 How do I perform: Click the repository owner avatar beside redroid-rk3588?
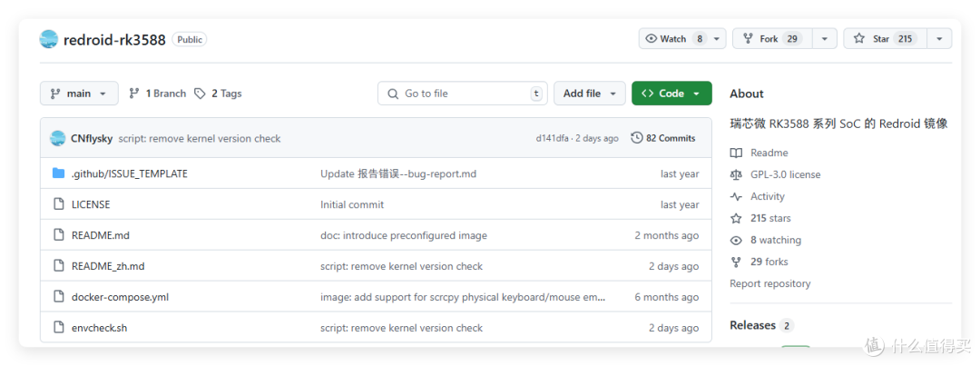(49, 39)
